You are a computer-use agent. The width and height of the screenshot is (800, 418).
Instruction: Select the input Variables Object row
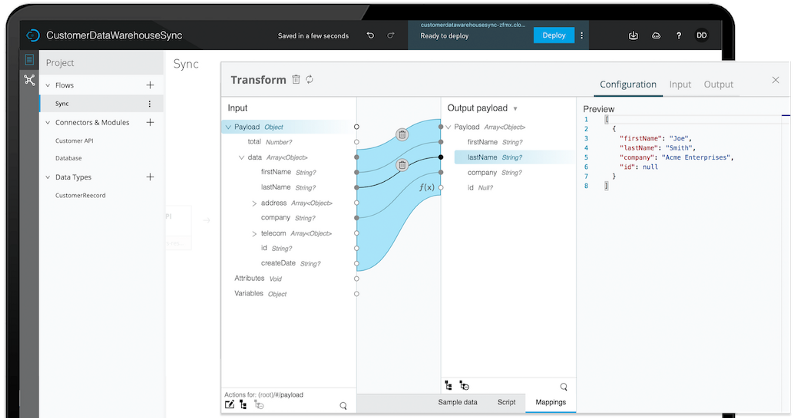(260, 294)
